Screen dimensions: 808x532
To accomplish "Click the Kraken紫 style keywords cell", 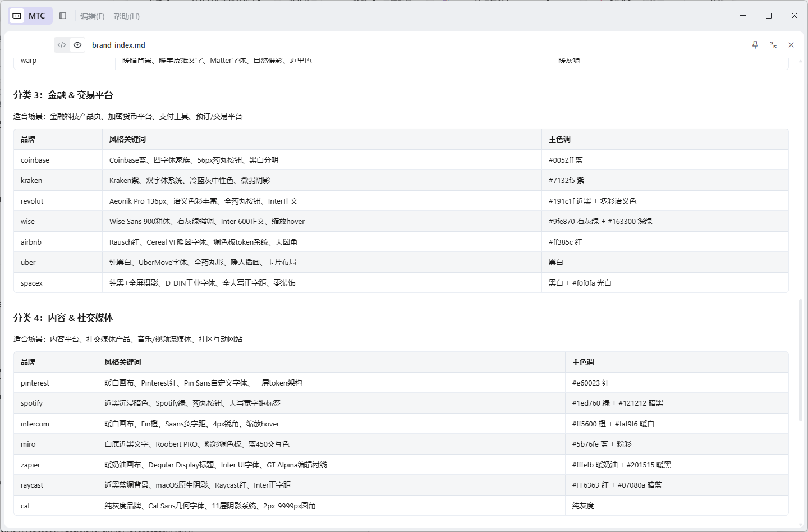I will coord(322,180).
